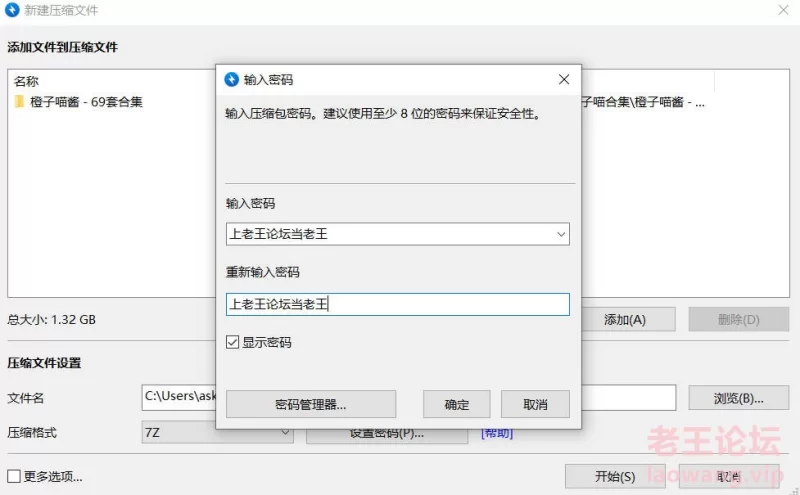Expand the 输入密码 combo box dropdown arrow
800x495 pixels.
pyautogui.click(x=560, y=234)
